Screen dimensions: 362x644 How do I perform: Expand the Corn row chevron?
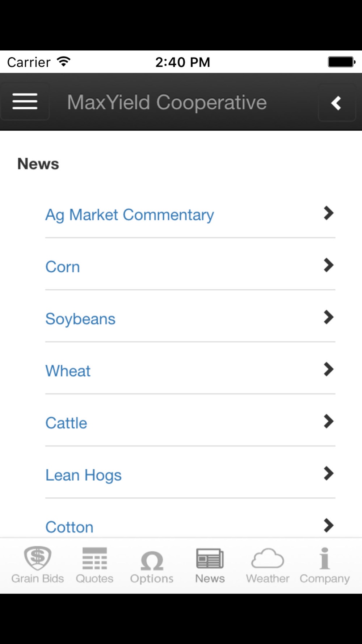pos(328,265)
